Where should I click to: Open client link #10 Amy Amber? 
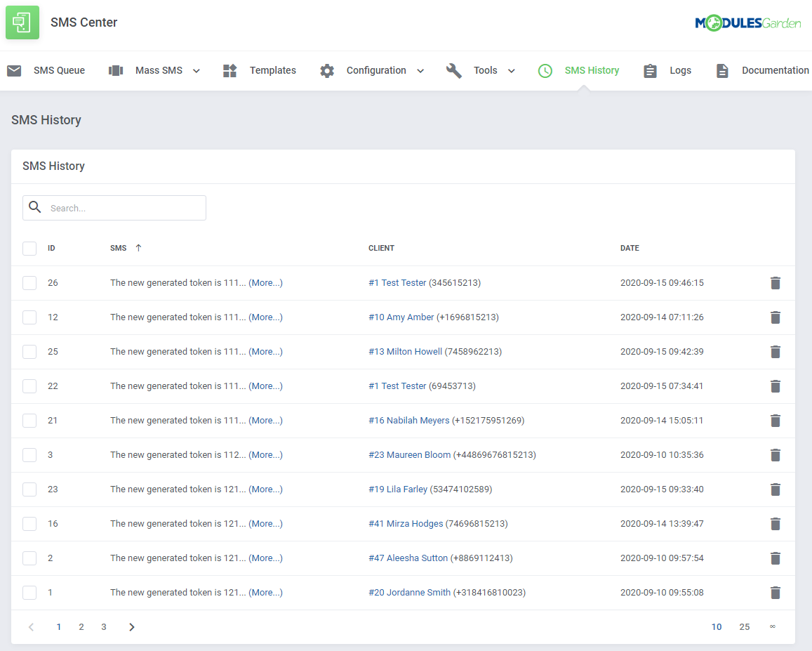pyautogui.click(x=401, y=317)
